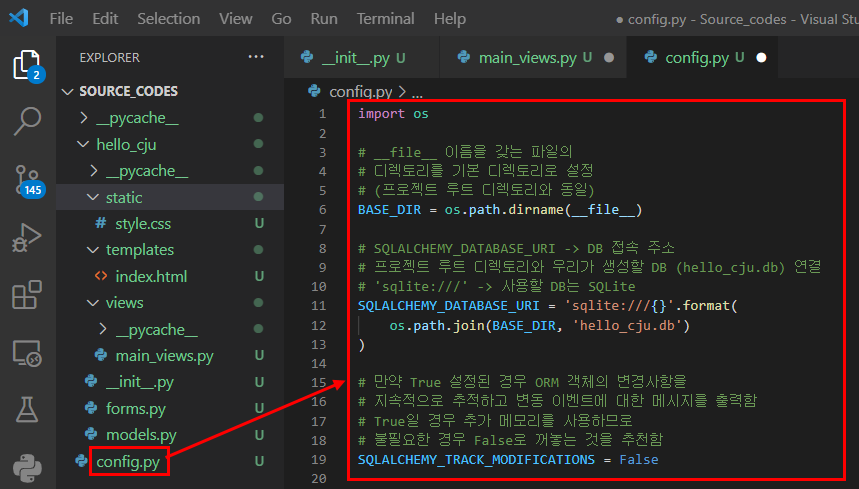Image resolution: width=859 pixels, height=489 pixels.
Task: Click the unsaved dot on main_views.py tab
Action: pos(609,57)
